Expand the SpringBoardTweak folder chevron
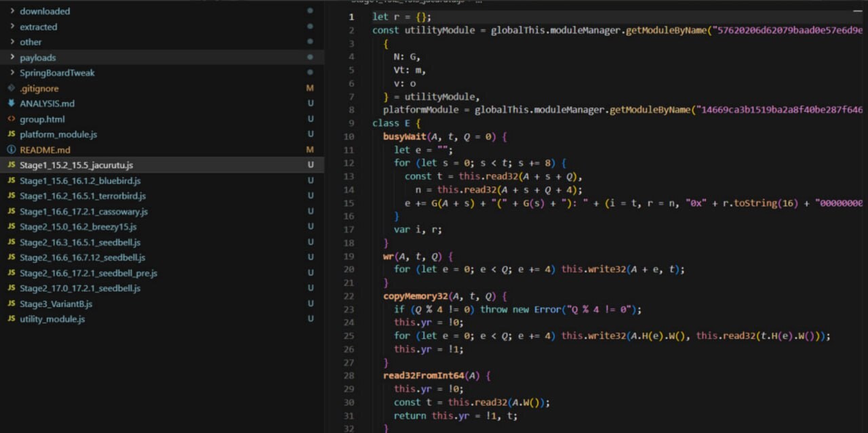 [12, 73]
